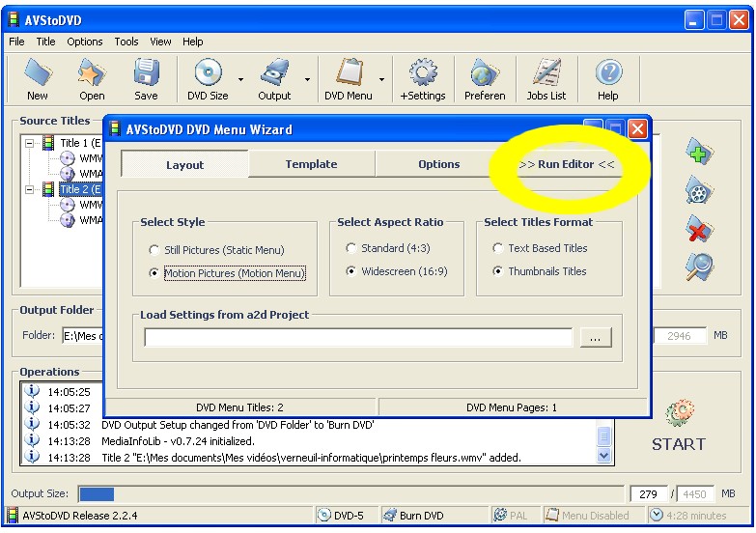Click the +Settings gear icon
This screenshot has width=756, height=533.
(x=423, y=78)
